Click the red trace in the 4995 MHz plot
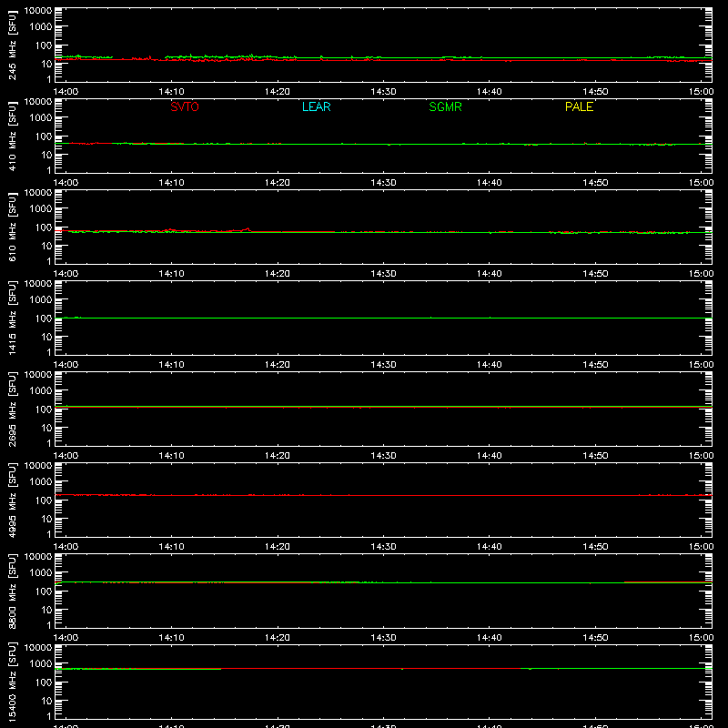 click(383, 495)
